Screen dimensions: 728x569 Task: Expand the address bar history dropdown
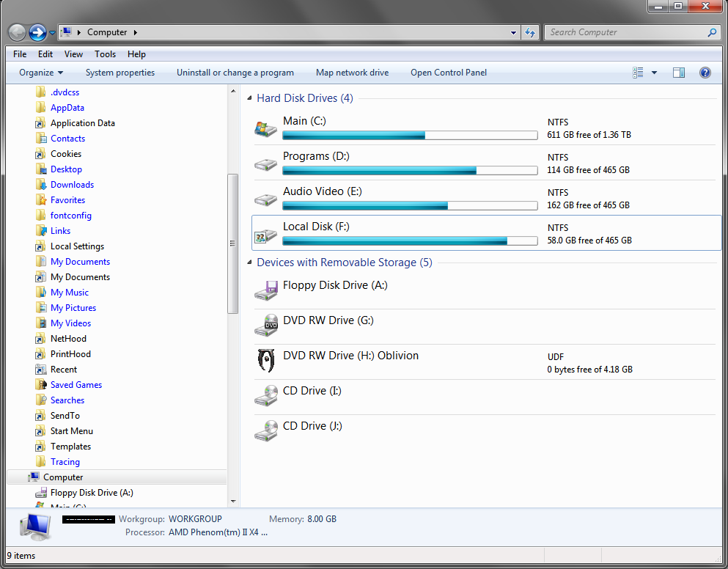pyautogui.click(x=513, y=32)
